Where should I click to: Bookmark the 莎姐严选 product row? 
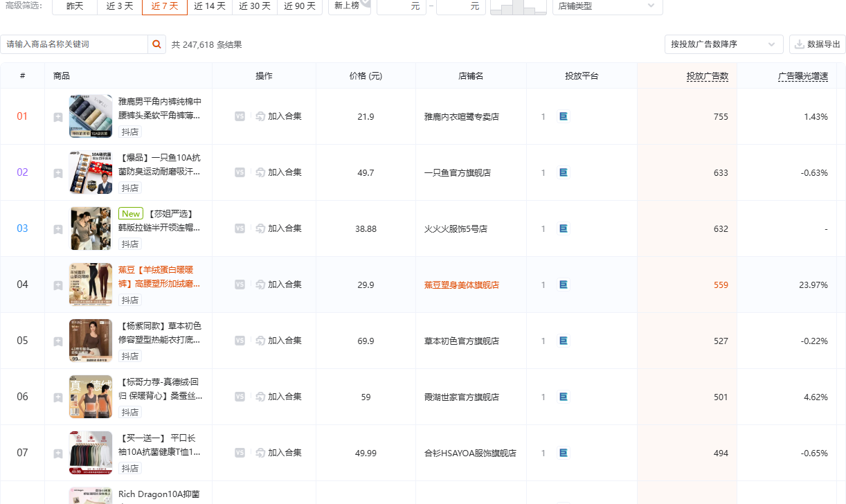click(58, 229)
